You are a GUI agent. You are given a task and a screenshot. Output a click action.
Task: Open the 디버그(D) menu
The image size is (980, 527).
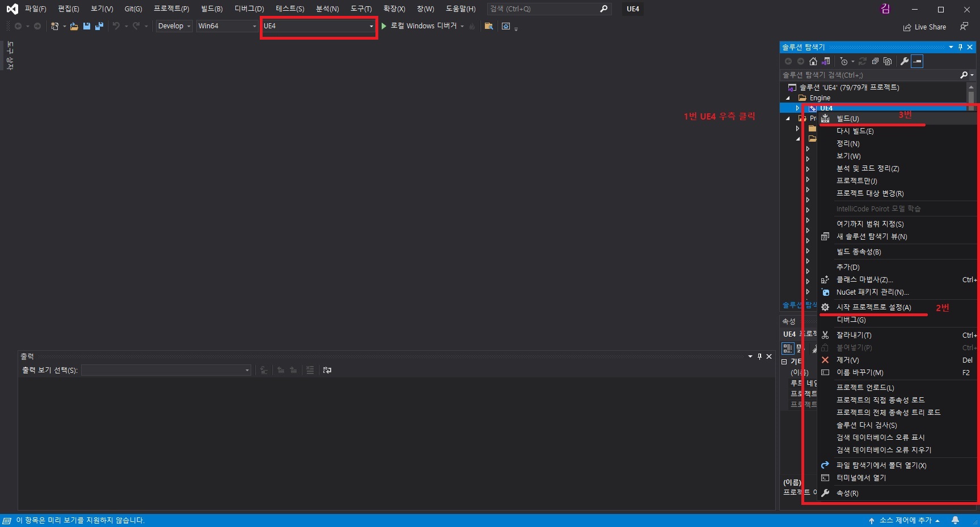(x=250, y=9)
